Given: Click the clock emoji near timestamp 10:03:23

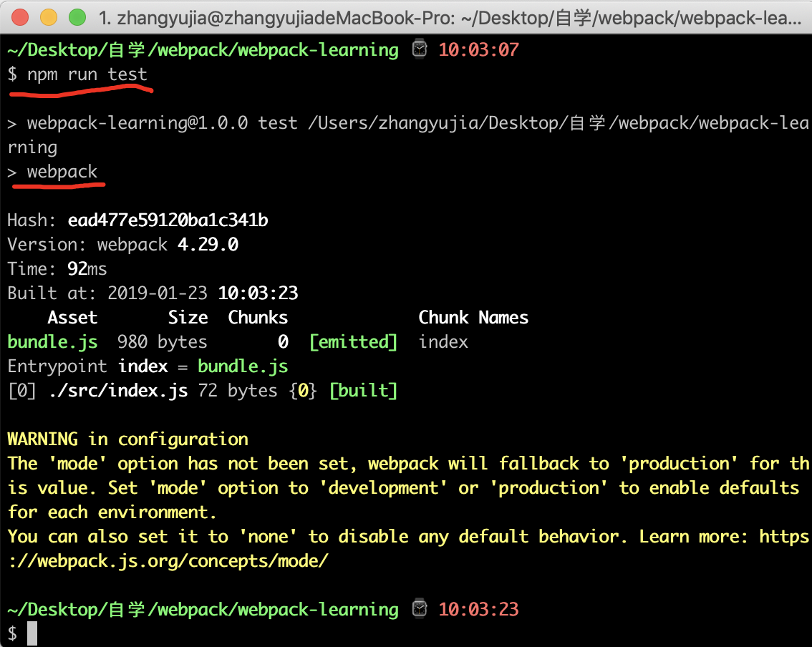Looking at the screenshot, I should (x=419, y=608).
